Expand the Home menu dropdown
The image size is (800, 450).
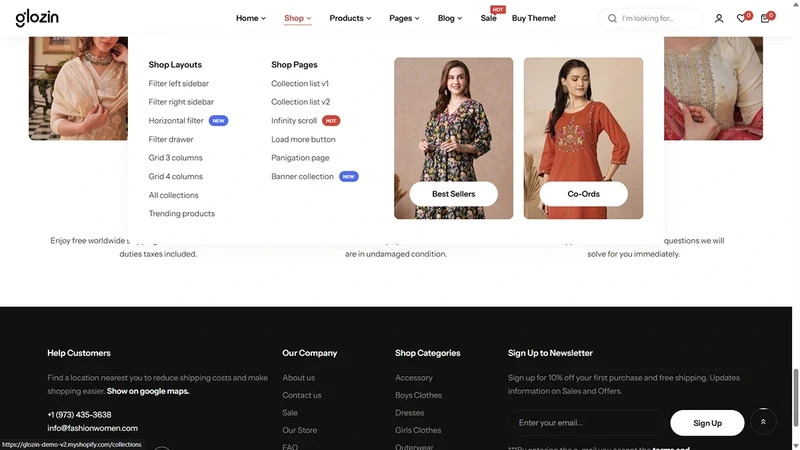[251, 18]
